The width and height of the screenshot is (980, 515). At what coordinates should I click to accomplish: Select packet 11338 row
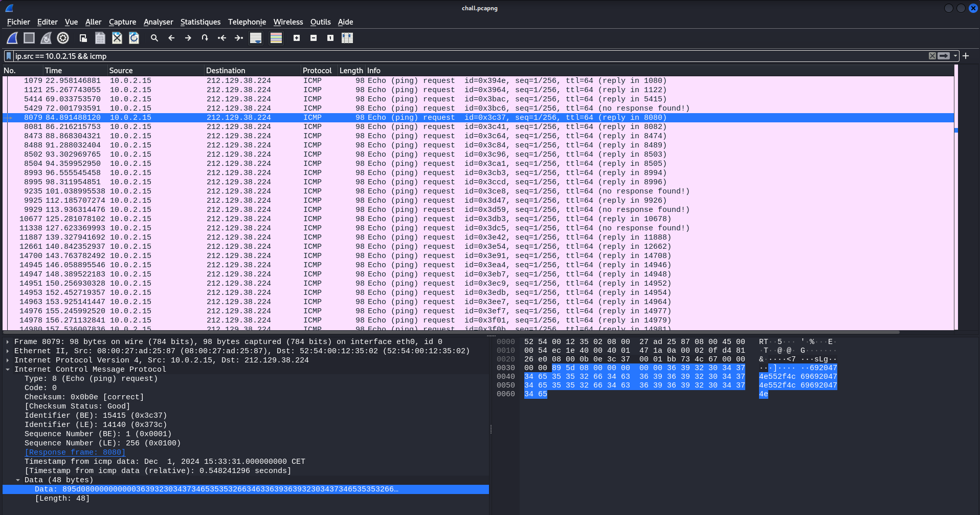point(478,228)
